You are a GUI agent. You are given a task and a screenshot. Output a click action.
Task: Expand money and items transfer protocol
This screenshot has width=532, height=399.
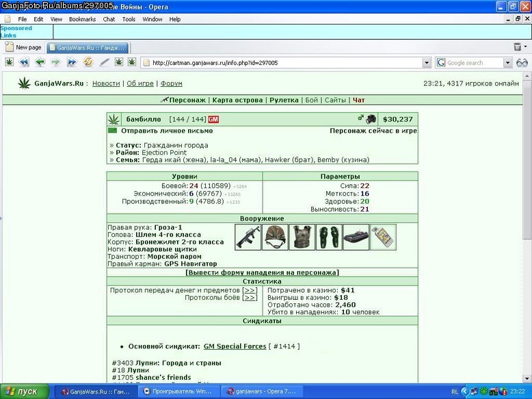pyautogui.click(x=250, y=290)
